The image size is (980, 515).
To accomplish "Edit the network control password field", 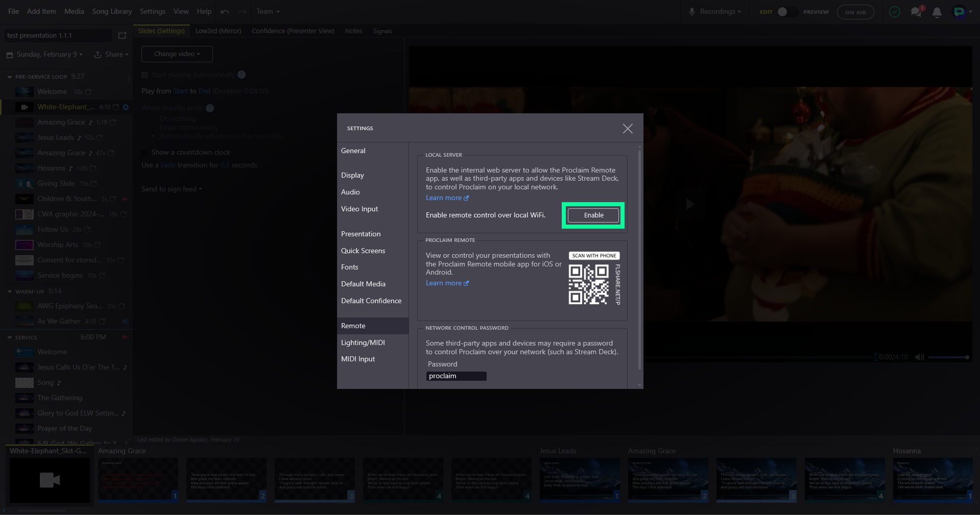I will pyautogui.click(x=456, y=376).
